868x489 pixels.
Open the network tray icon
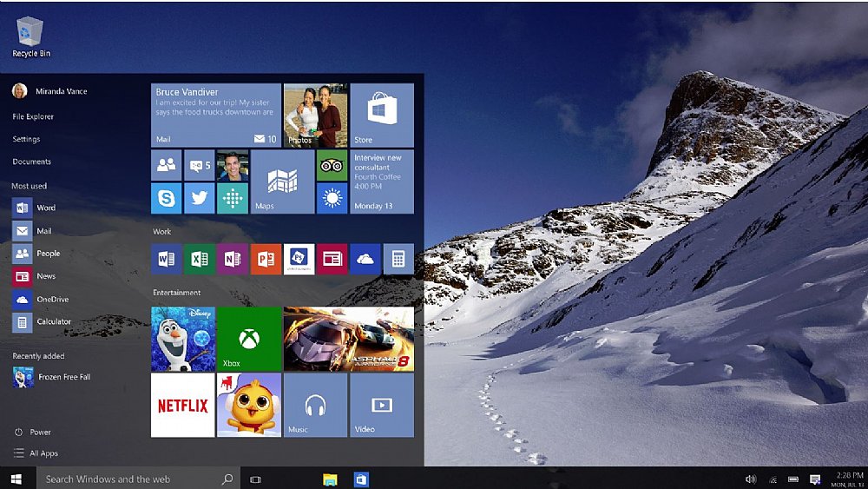[773, 479]
